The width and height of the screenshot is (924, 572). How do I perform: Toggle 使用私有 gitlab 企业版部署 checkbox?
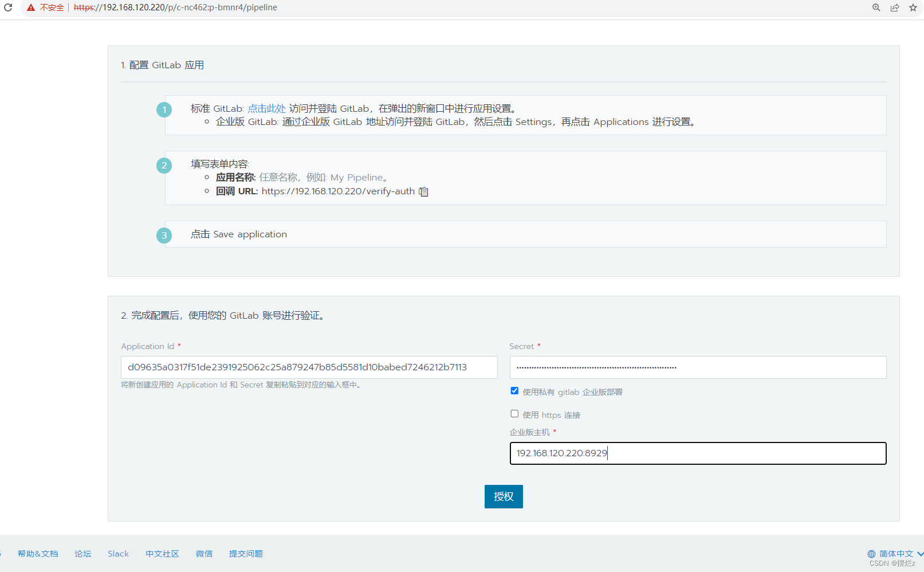pos(514,391)
